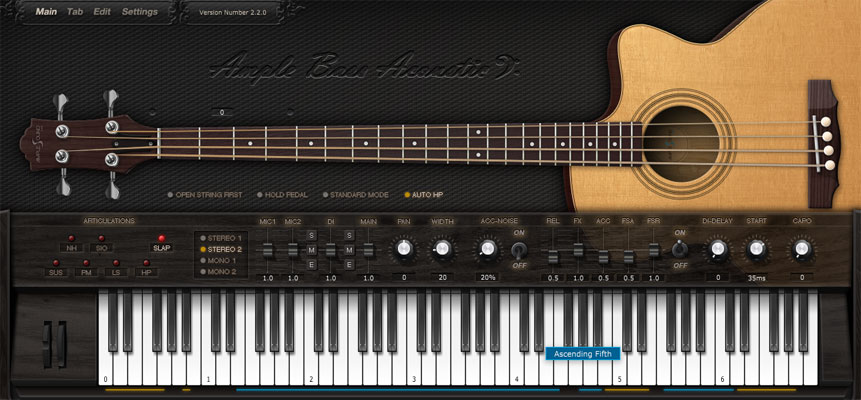Click the Version Number 2.2.0 plate

pos(233,12)
